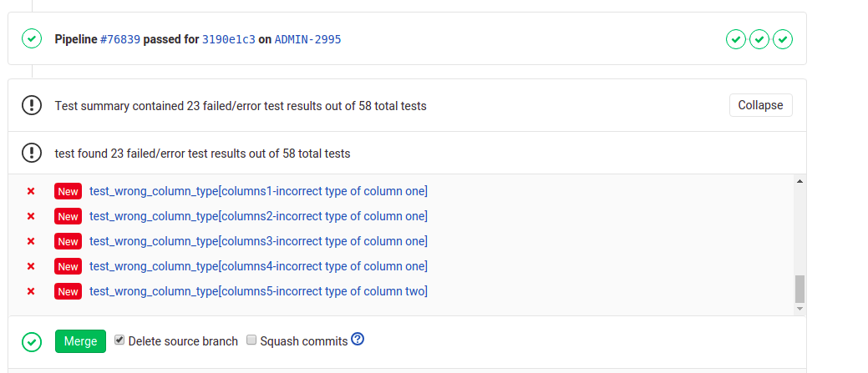The height and width of the screenshot is (373, 868).
Task: Collapse the test summary section
Action: click(x=760, y=105)
